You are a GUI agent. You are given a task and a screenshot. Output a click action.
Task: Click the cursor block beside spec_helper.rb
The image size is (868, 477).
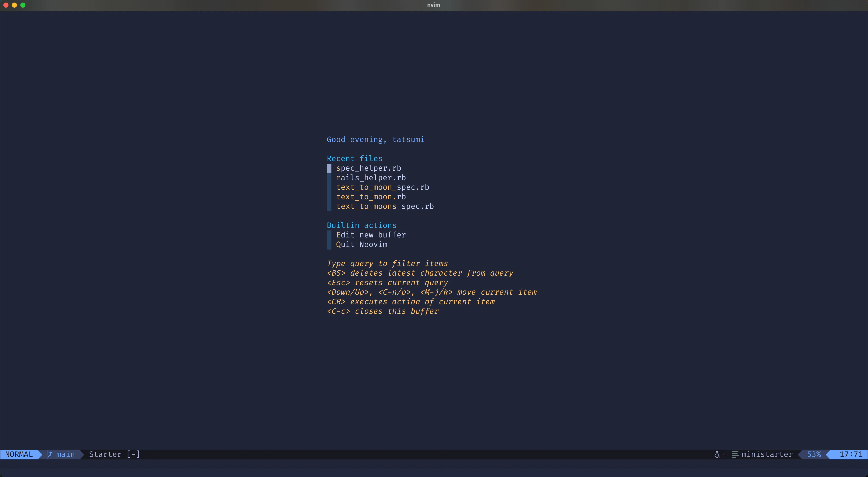pyautogui.click(x=329, y=168)
